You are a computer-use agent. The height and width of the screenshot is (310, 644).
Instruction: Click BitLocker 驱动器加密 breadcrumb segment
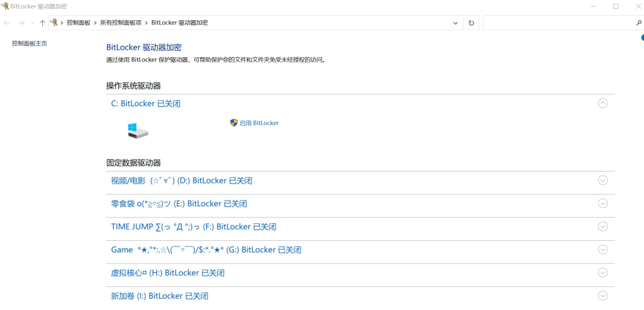click(x=179, y=23)
